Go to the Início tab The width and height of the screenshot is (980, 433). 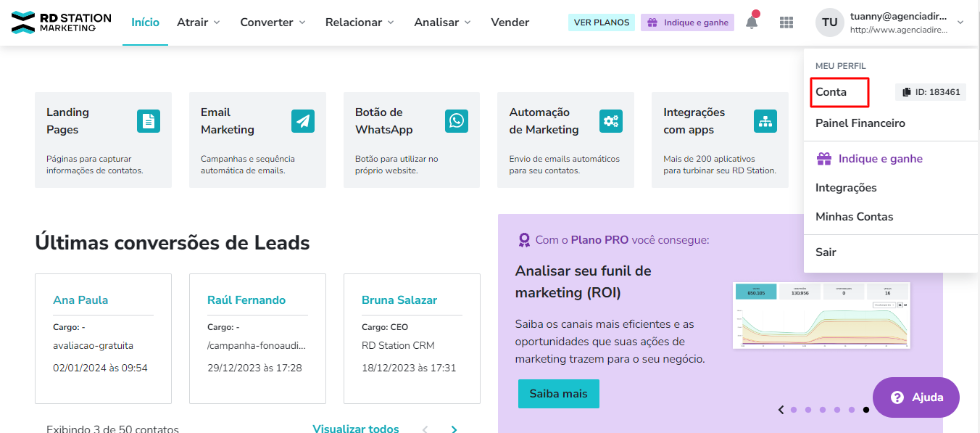(x=145, y=22)
